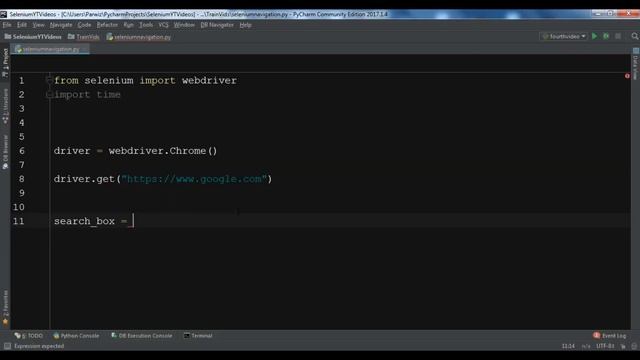Open the TODO tool window
The image size is (640, 360).
tap(28, 336)
